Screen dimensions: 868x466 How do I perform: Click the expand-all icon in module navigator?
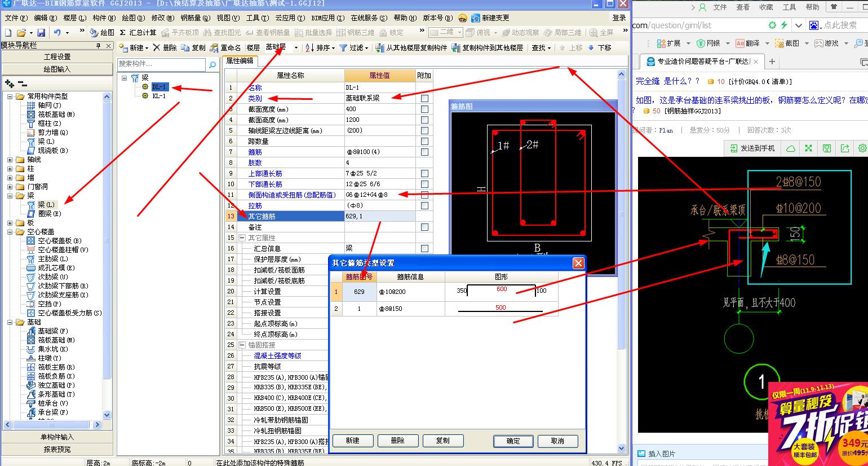pyautogui.click(x=10, y=83)
